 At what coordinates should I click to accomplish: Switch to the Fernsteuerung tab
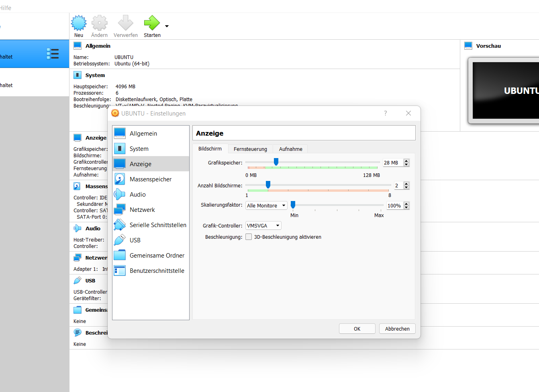pos(250,149)
